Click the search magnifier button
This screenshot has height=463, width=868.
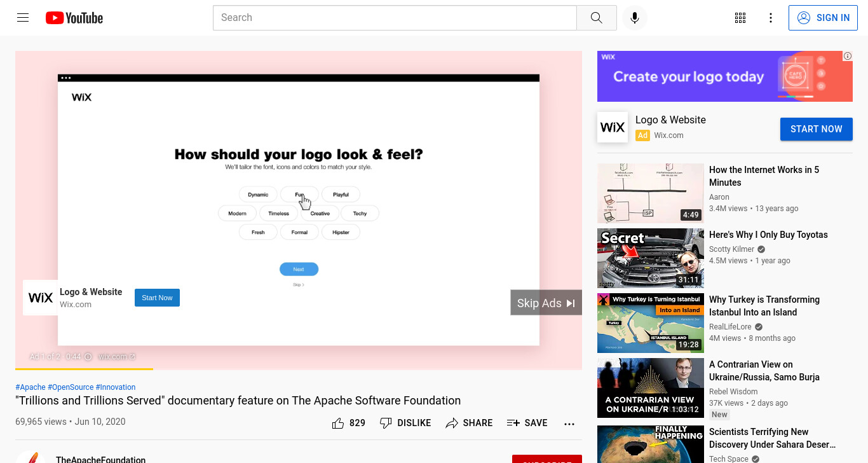pos(596,18)
